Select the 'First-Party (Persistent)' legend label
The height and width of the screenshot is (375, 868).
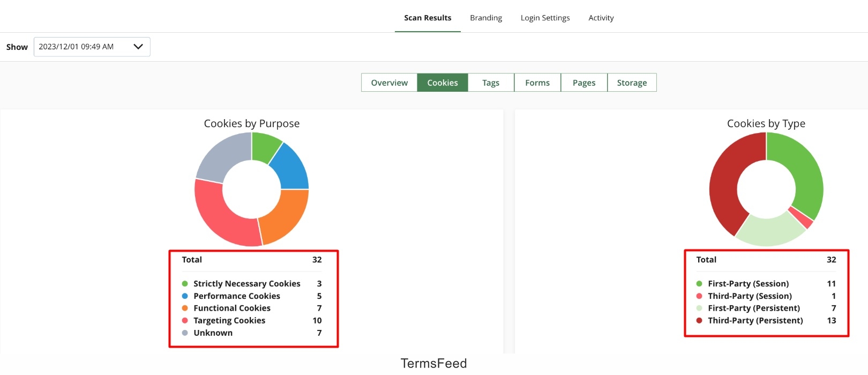click(x=754, y=308)
